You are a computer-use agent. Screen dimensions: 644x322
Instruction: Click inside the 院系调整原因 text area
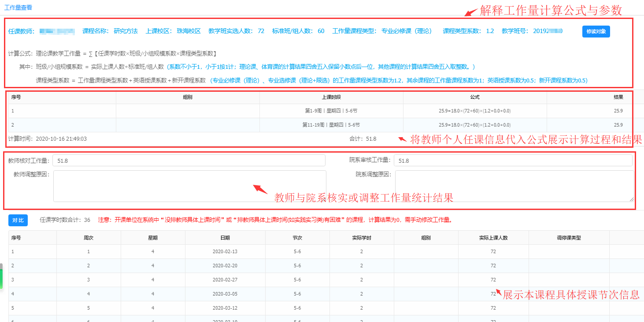tap(514, 186)
